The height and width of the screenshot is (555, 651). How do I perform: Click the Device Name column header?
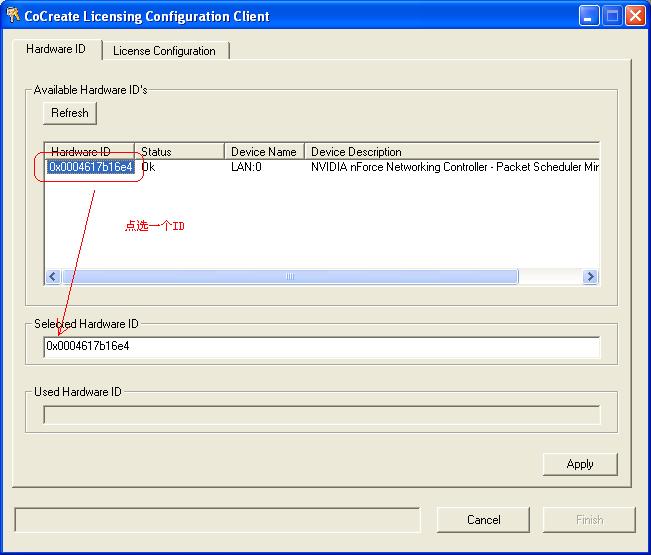pos(264,151)
